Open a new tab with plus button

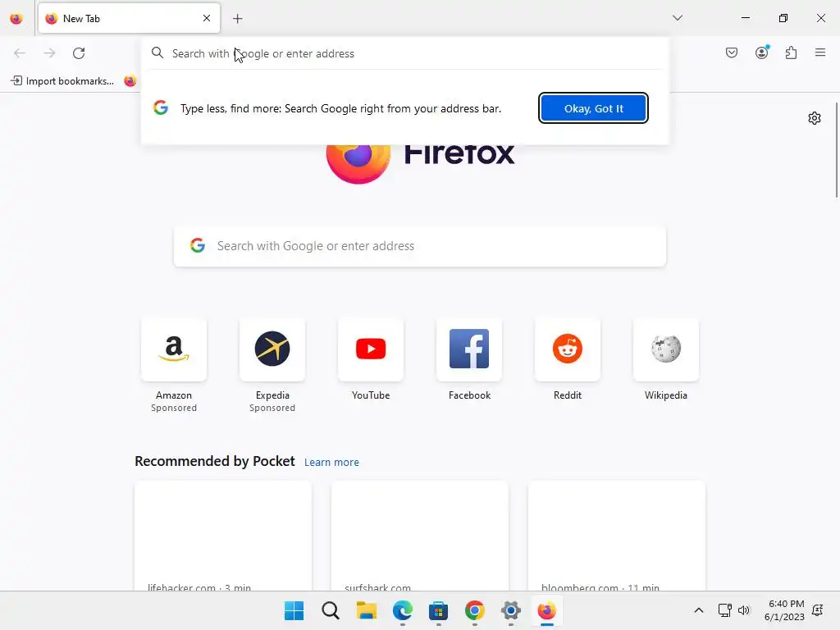point(237,19)
